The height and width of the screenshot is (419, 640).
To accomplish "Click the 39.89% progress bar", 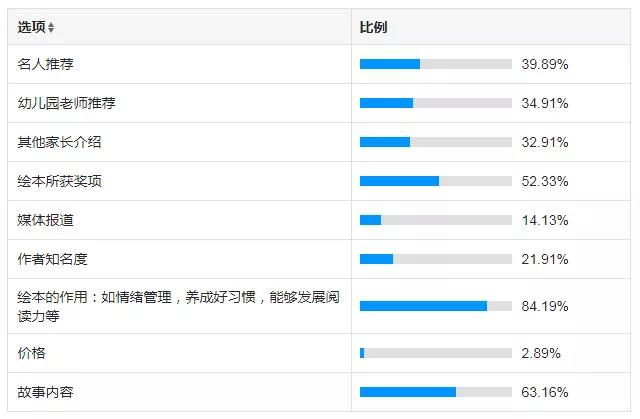I will (x=436, y=64).
